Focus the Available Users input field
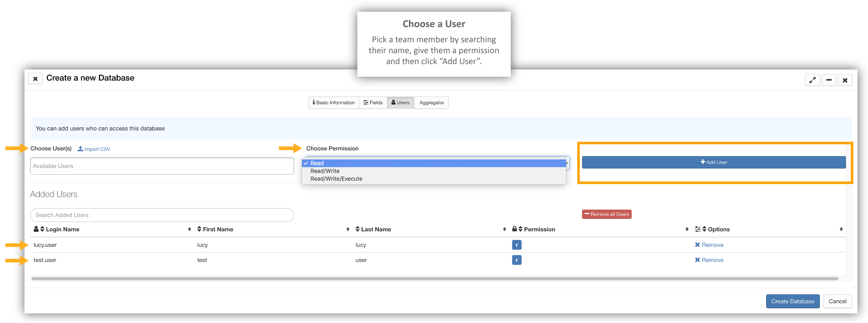 click(x=162, y=166)
